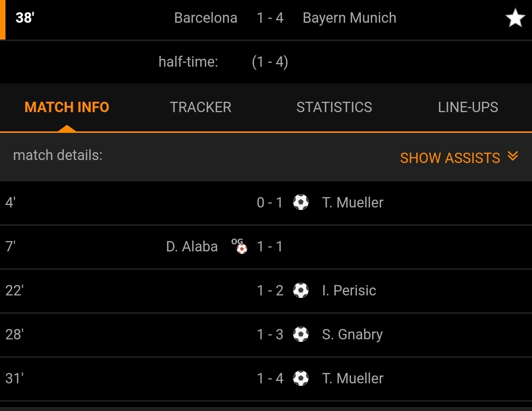Open the Tracker tab
This screenshot has height=411, width=532.
coord(200,107)
